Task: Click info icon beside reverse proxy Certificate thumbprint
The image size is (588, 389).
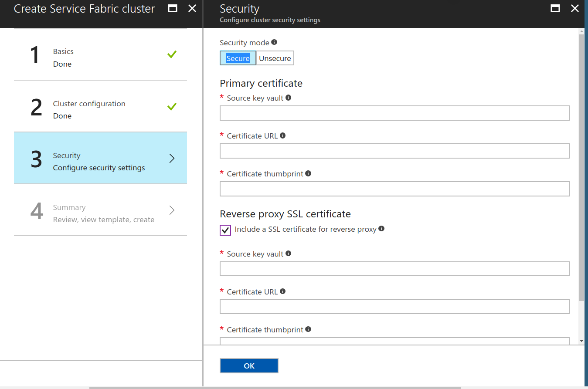Action: [308, 329]
